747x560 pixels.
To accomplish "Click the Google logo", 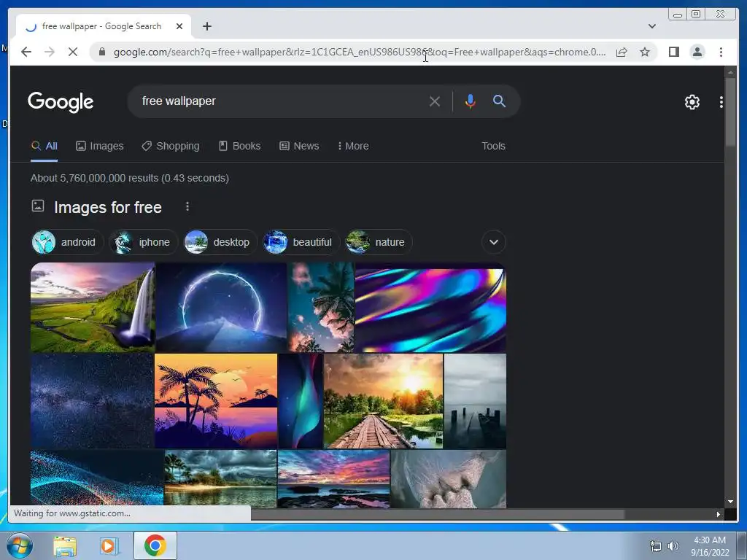I will 61,101.
